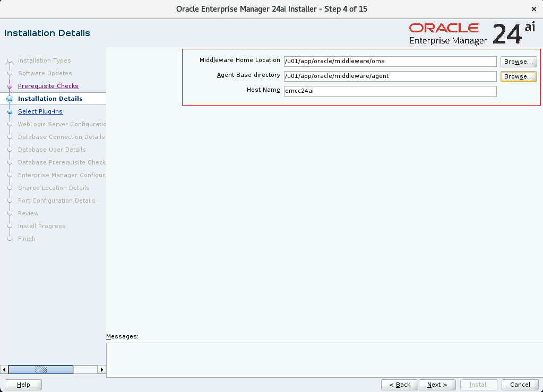Image resolution: width=543 pixels, height=392 pixels.
Task: Click the Messages text area
Action: tap(324, 360)
